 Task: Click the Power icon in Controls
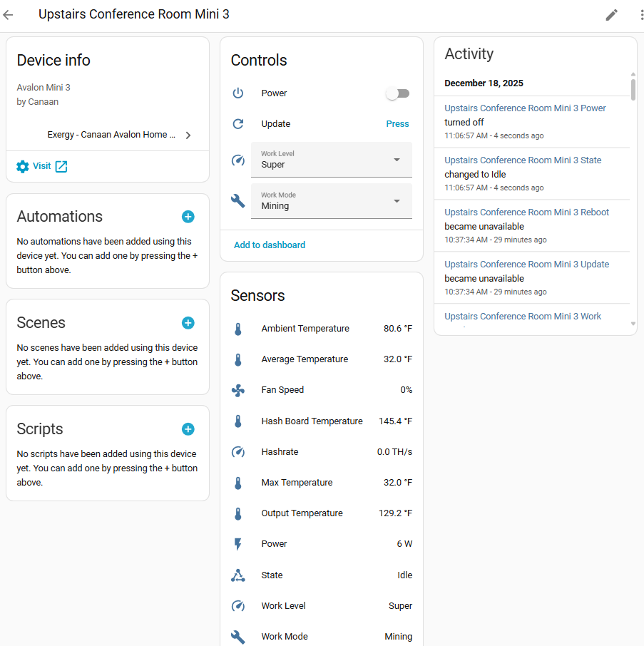[x=237, y=93]
